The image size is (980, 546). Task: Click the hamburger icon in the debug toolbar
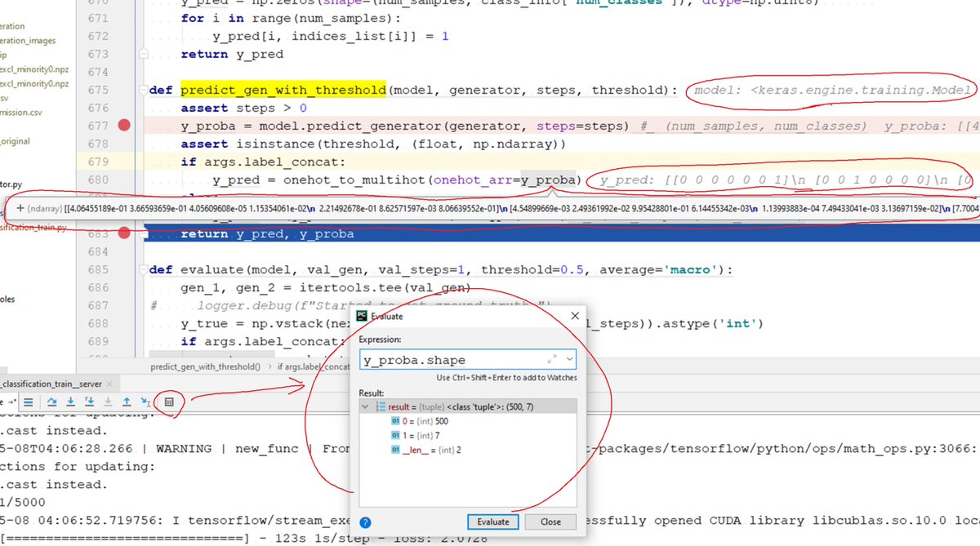[29, 403]
